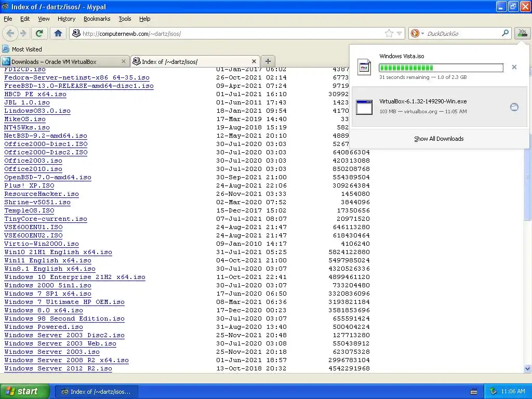Click the Safely Remove Hardware tray icon
Viewport: 532px width, 399px height.
pyautogui.click(x=494, y=392)
